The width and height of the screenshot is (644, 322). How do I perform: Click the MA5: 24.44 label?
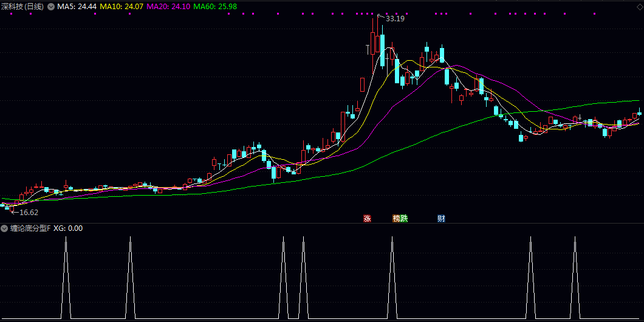77,7
